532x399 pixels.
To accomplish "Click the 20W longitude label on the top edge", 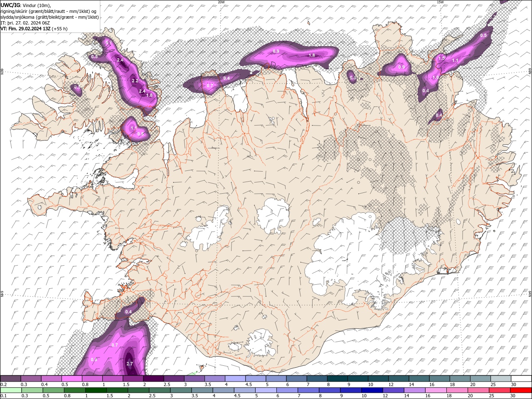I will pos(221,2).
